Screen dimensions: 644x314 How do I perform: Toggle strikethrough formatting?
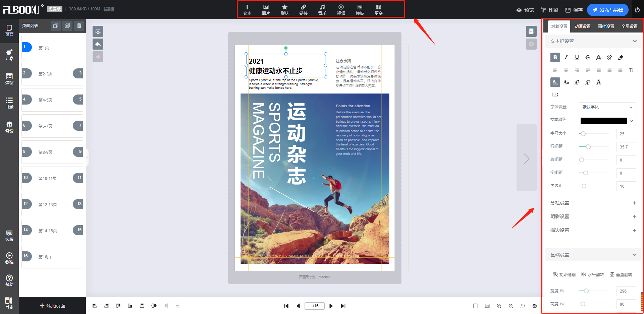588,57
